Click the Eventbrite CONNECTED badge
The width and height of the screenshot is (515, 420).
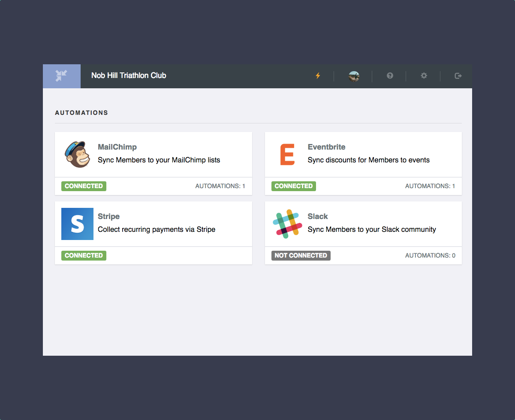pos(294,186)
